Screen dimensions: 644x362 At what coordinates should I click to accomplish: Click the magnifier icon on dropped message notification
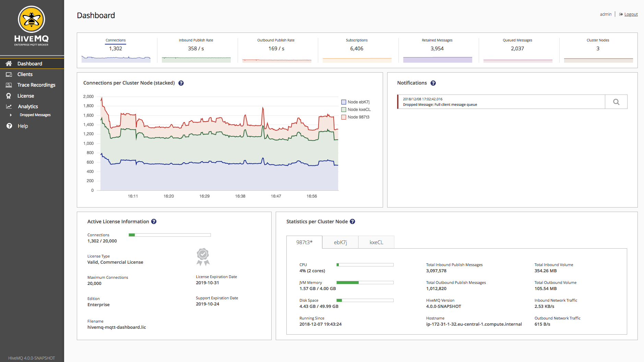pos(616,102)
